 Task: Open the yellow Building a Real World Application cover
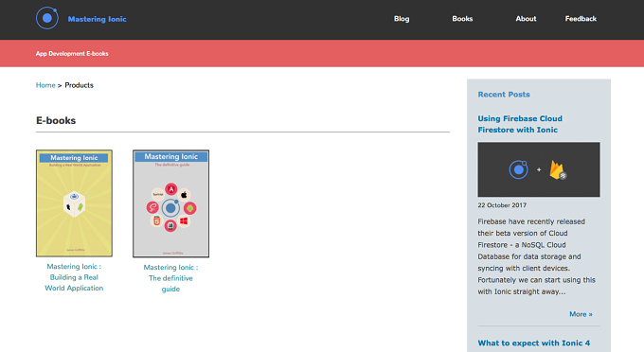click(x=74, y=203)
